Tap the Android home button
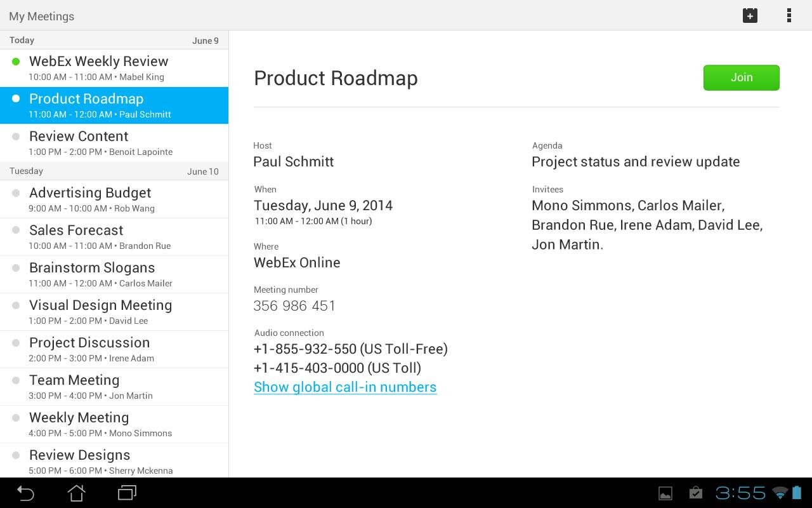The height and width of the screenshot is (508, 812). pyautogui.click(x=77, y=493)
